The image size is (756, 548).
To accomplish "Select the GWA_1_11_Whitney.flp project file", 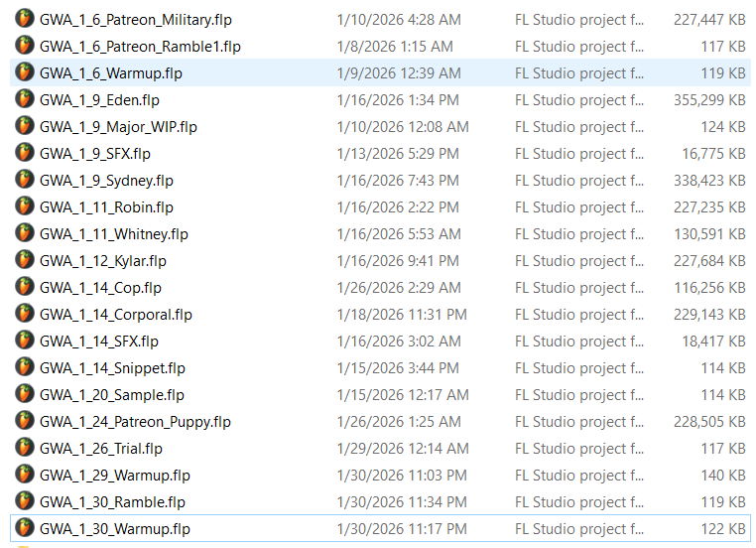I will (x=114, y=233).
